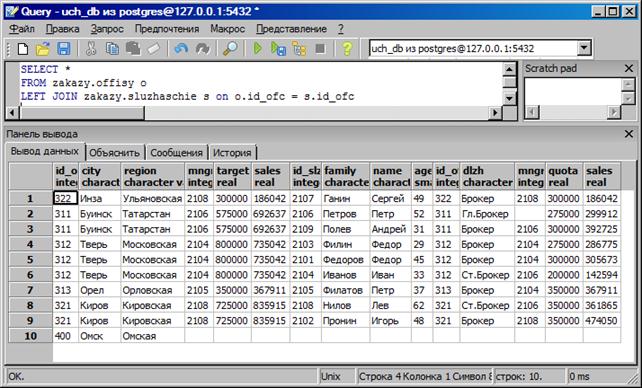Stop the running query with Cancel icon

[x=320, y=49]
